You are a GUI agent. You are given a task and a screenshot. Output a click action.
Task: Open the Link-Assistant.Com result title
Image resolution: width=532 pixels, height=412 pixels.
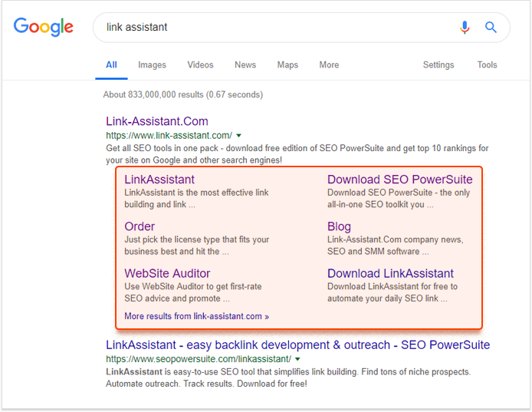[156, 121]
